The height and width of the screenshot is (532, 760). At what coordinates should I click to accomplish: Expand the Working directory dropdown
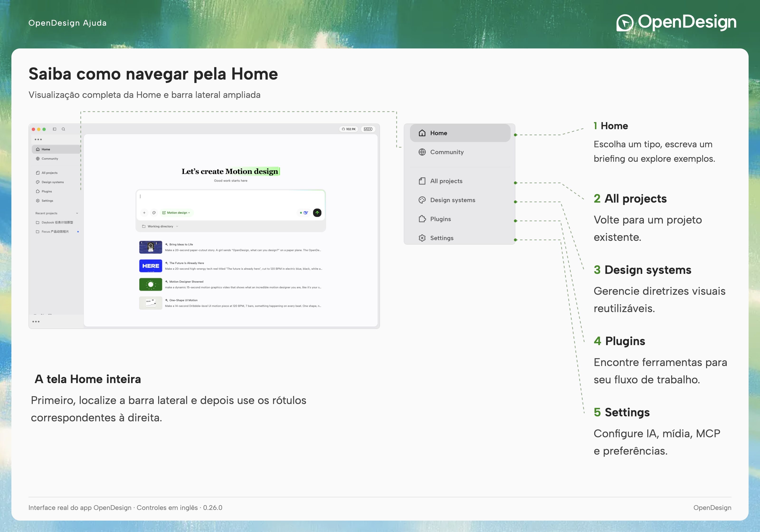tap(160, 226)
